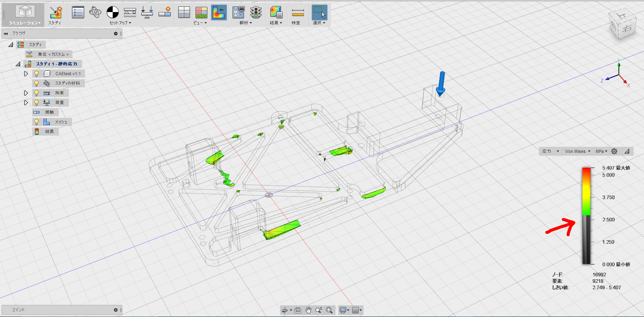Select the Zoom magnifier tool
Viewport: 644px width, 317px height.
[319, 310]
